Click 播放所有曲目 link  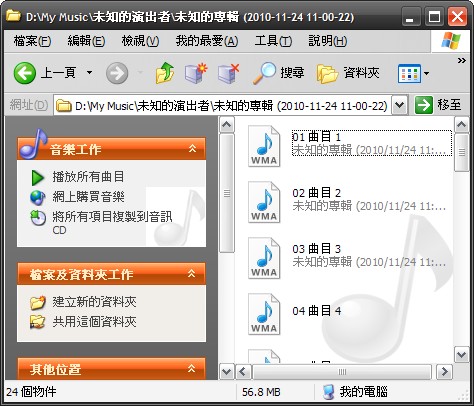(x=88, y=177)
